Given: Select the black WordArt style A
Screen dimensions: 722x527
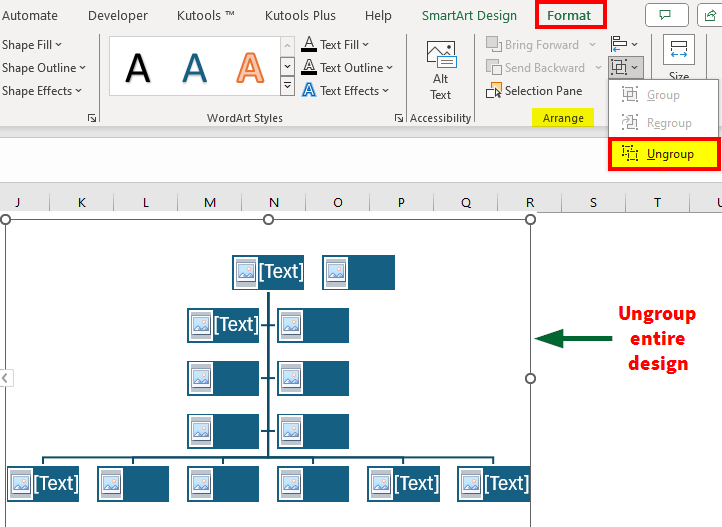Looking at the screenshot, I should click(x=138, y=68).
